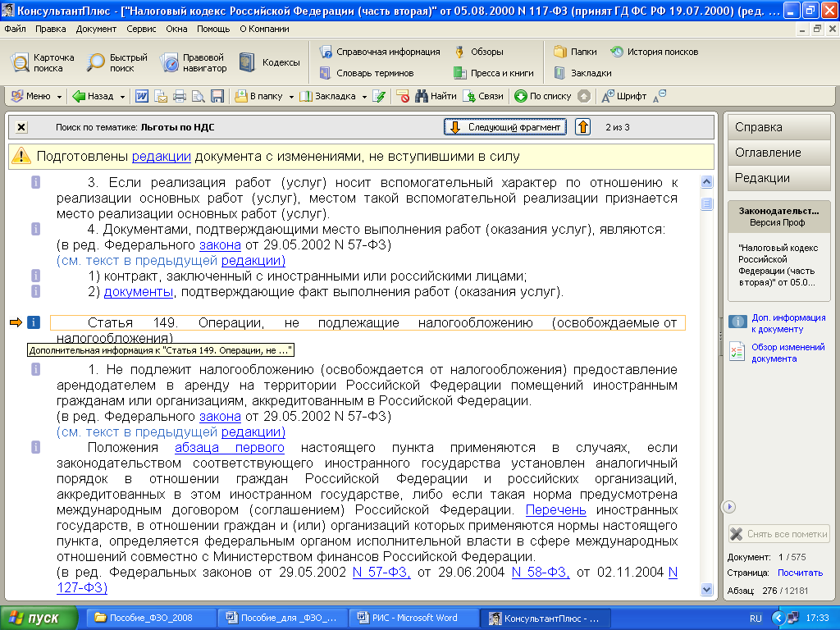Open the Файл menu
Screen dimensions: 840x630
(x=15, y=29)
